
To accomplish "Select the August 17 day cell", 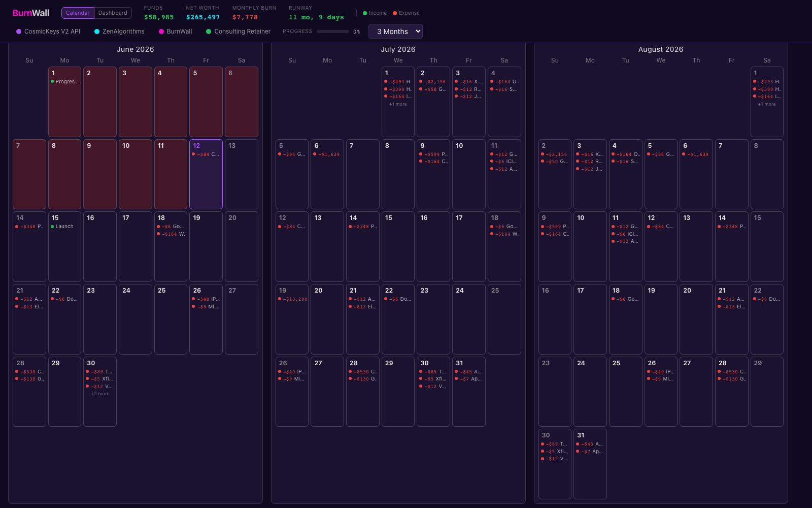I will click(590, 320).
